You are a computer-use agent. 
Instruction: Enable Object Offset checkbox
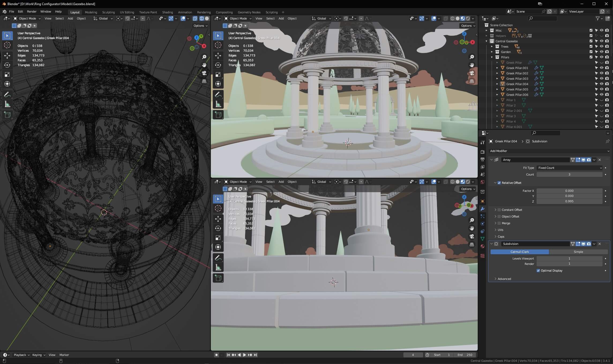point(499,217)
